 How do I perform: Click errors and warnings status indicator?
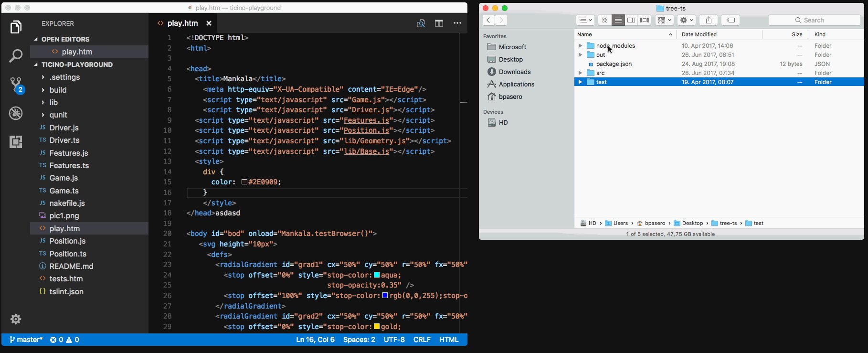pyautogui.click(x=64, y=340)
